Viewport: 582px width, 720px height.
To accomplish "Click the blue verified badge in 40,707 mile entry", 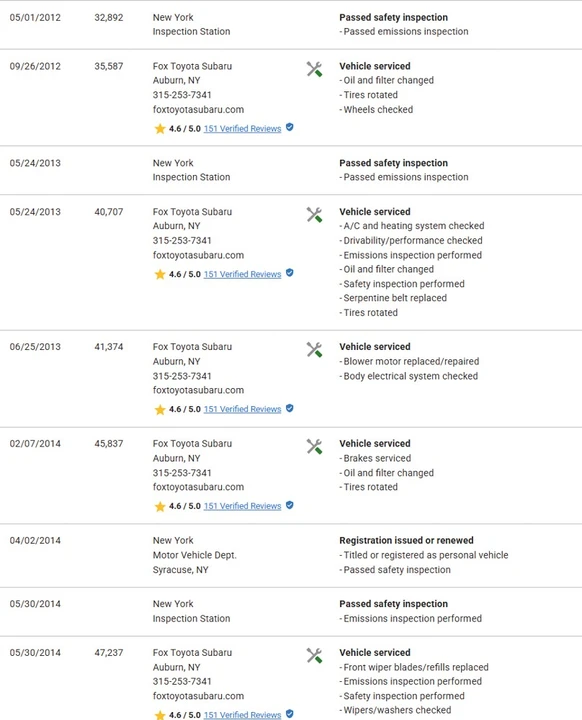I will (289, 273).
